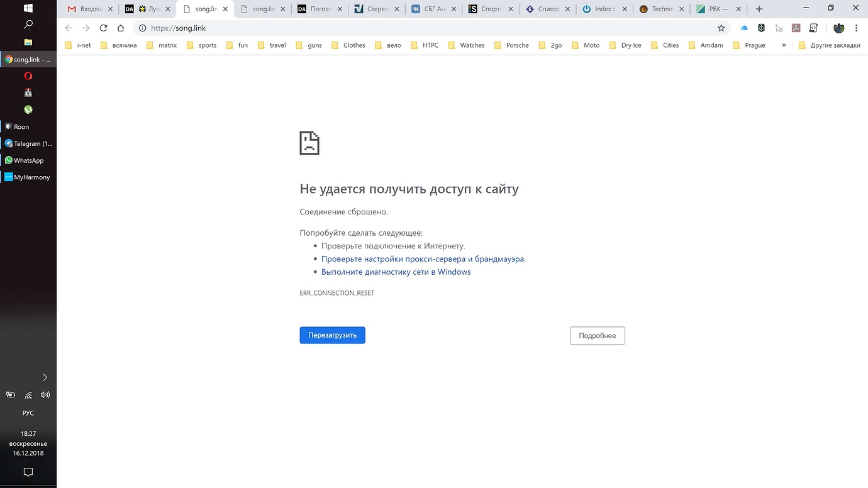868x488 pixels.
Task: Click the Chrome profile avatar
Action: (x=838, y=28)
